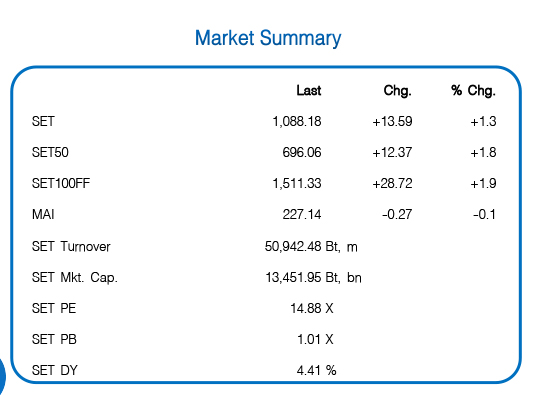Click SET100FF change value +28.72

(392, 183)
